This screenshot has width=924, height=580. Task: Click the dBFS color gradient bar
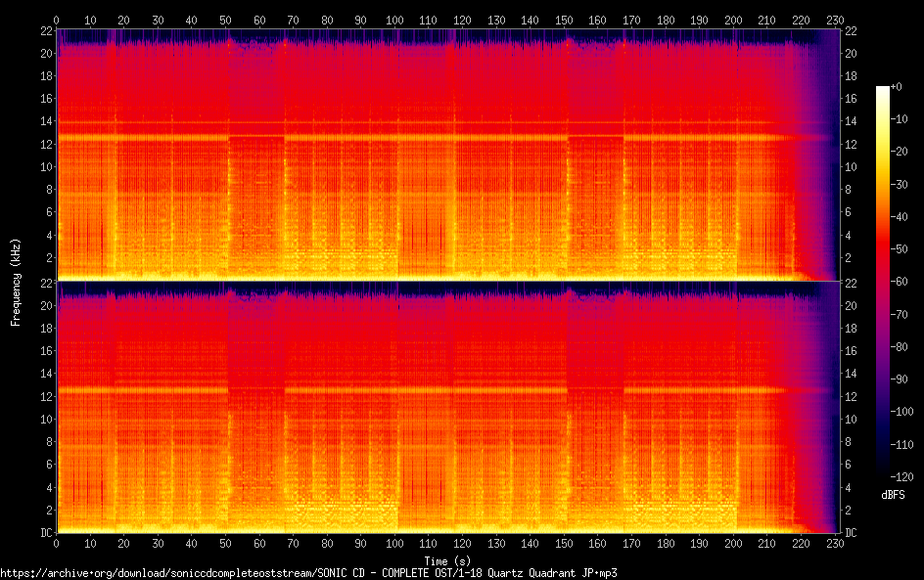coord(883,284)
